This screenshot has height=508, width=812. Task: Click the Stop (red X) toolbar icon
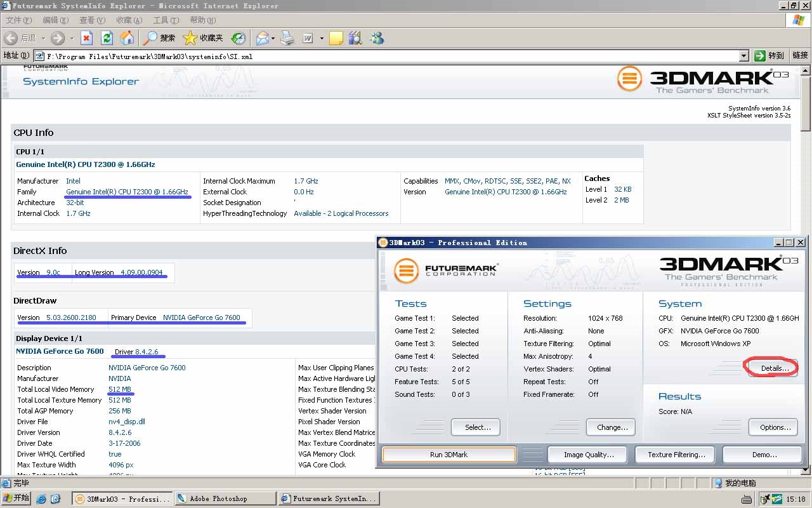87,38
